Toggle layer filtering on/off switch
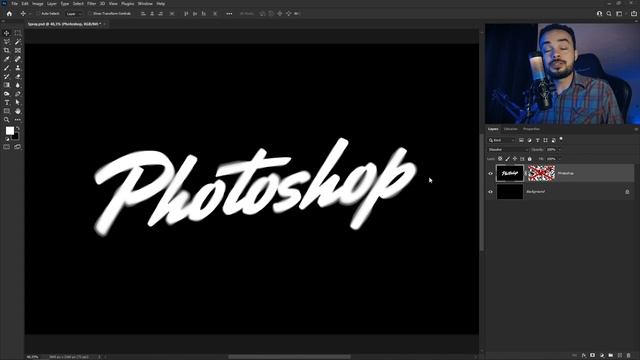The image size is (640, 360). click(561, 140)
